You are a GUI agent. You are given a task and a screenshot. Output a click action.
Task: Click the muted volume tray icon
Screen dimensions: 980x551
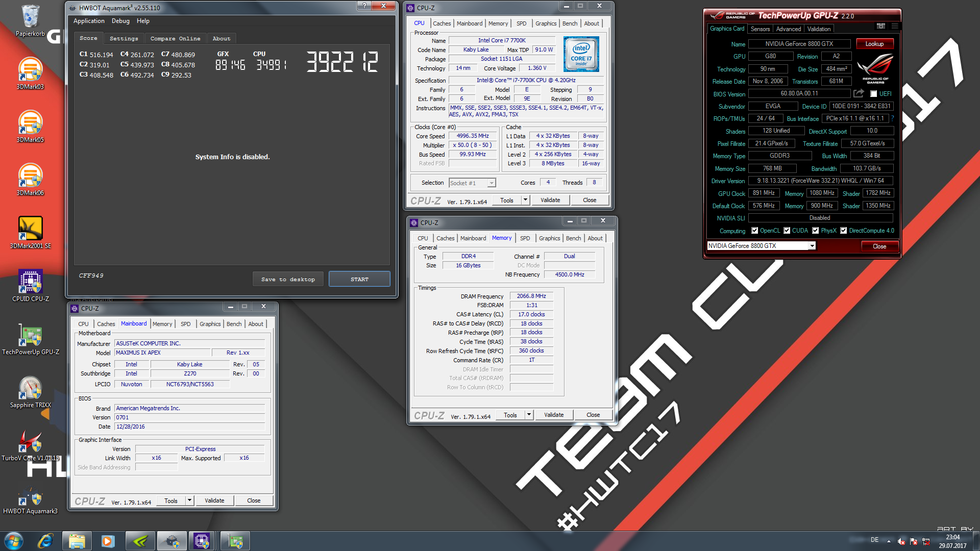902,541
